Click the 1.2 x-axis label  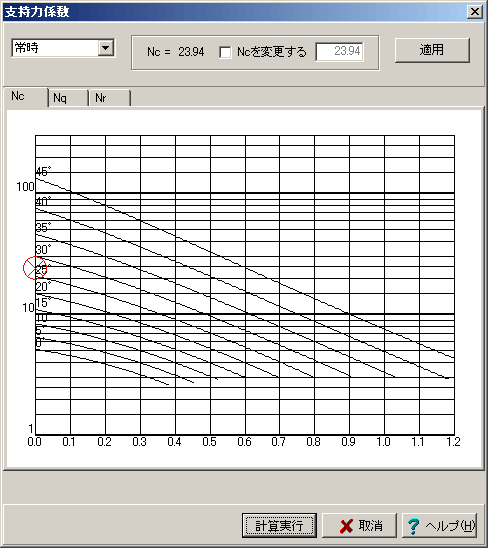pos(453,442)
